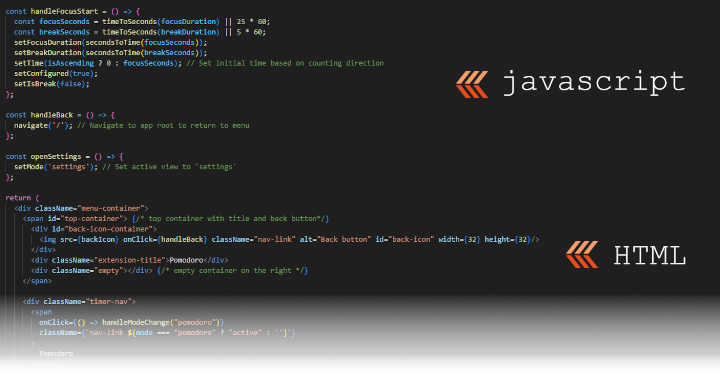Click the span id="top-container" opening tag
This screenshot has width=720, height=376.
pyautogui.click(x=75, y=219)
